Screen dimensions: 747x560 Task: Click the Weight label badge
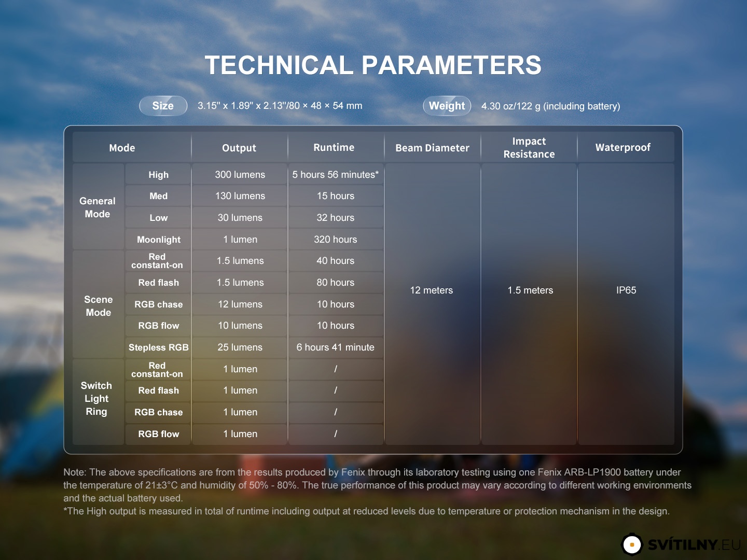coord(447,106)
